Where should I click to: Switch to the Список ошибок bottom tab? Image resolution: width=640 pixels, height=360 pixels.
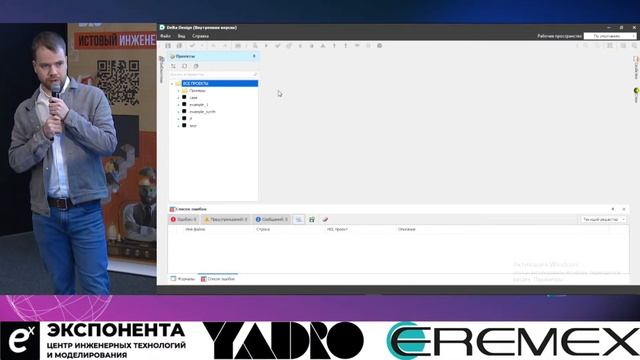pos(218,279)
